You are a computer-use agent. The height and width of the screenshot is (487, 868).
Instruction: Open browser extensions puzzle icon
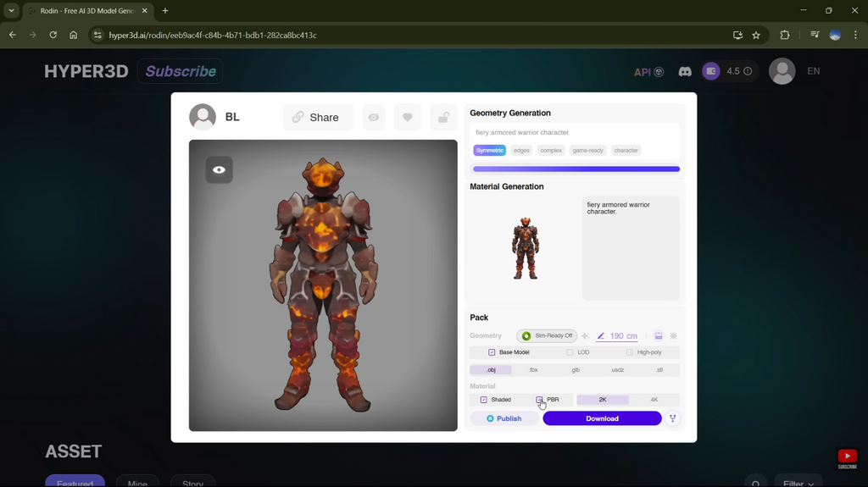(784, 35)
